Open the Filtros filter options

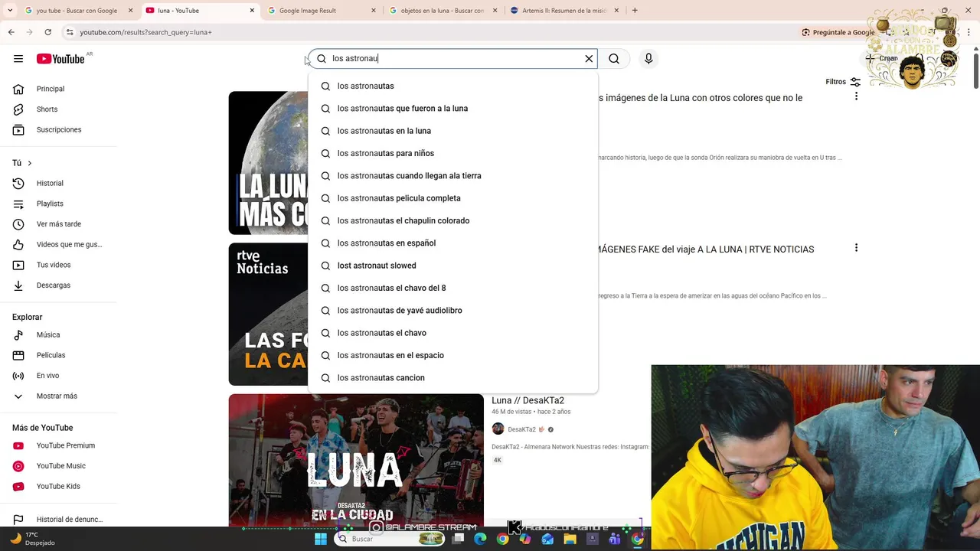coord(843,82)
